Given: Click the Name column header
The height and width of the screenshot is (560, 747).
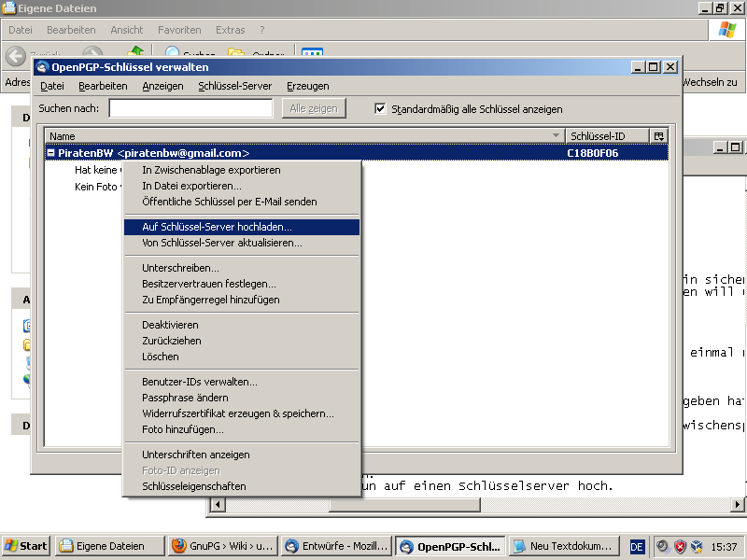Looking at the screenshot, I should click(x=304, y=136).
